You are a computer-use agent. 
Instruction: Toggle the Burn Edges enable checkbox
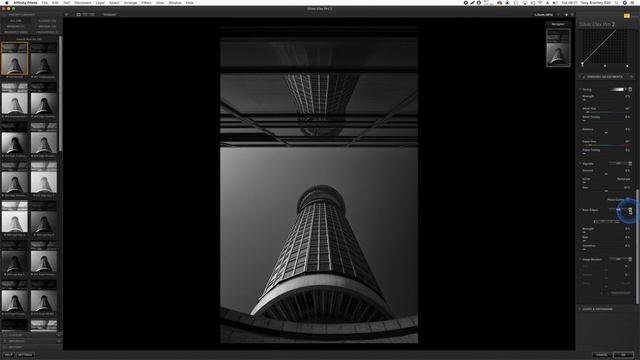630,210
